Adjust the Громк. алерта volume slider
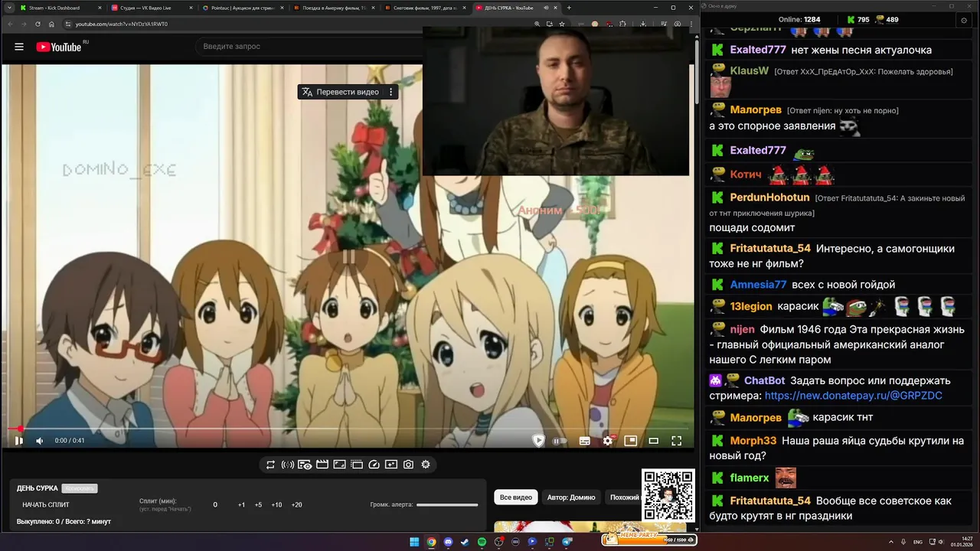 coord(447,505)
